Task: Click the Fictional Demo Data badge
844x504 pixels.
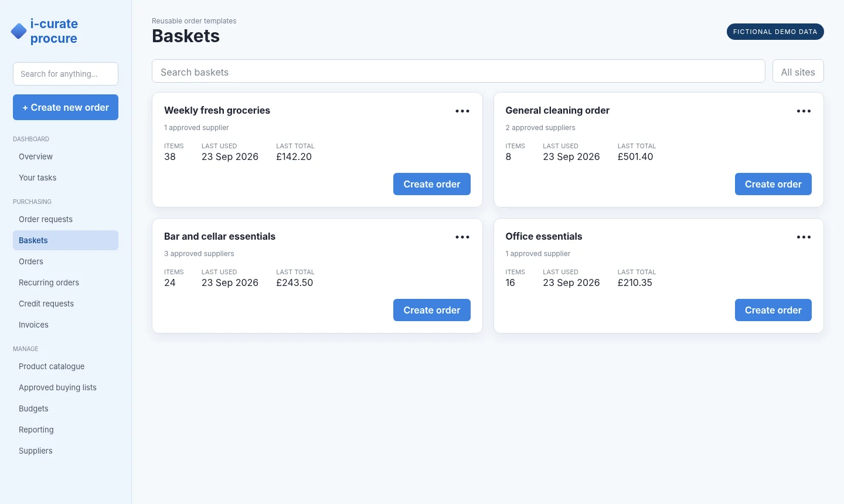Action: [775, 32]
